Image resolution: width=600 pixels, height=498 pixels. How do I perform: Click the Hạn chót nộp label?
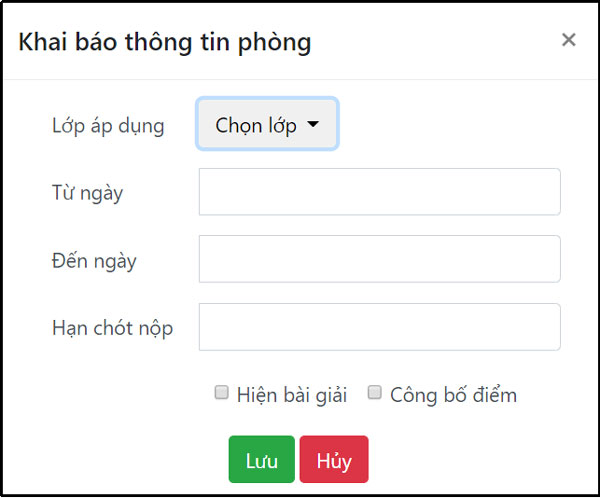point(112,328)
